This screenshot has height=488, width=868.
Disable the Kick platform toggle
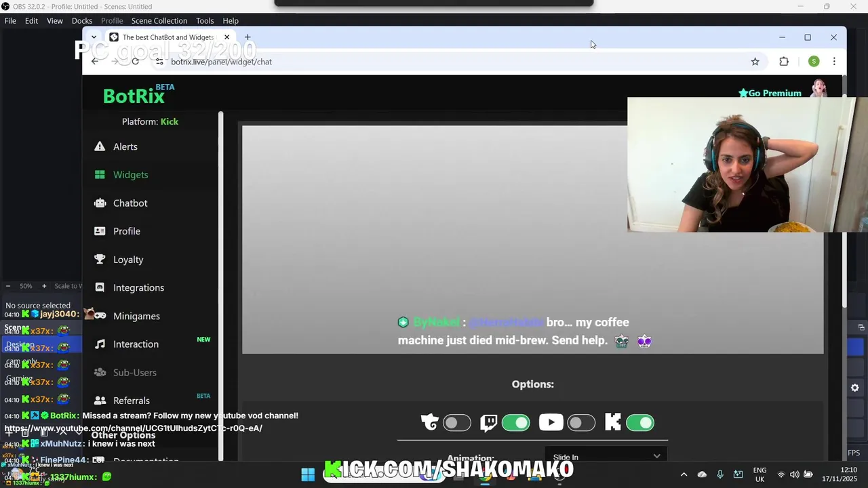(x=640, y=423)
